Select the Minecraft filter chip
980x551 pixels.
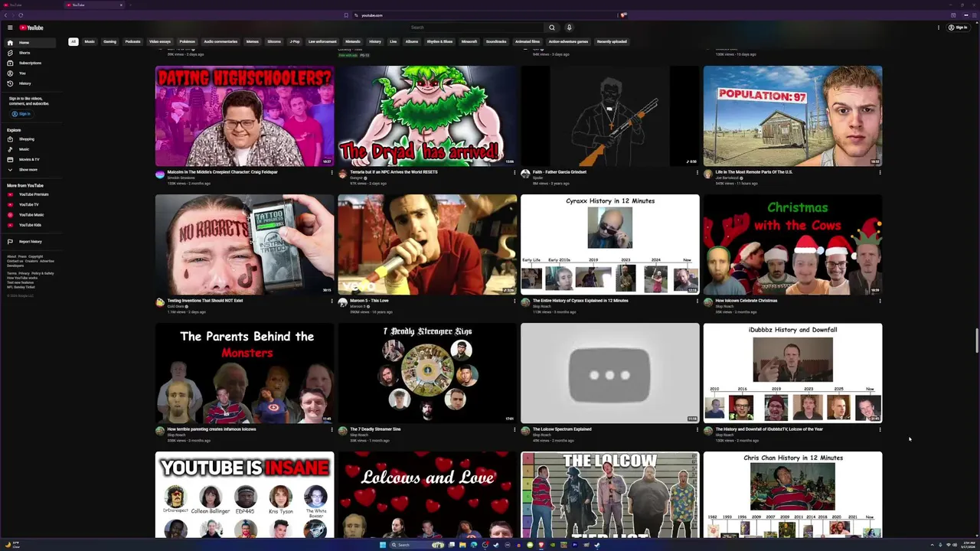pyautogui.click(x=469, y=41)
